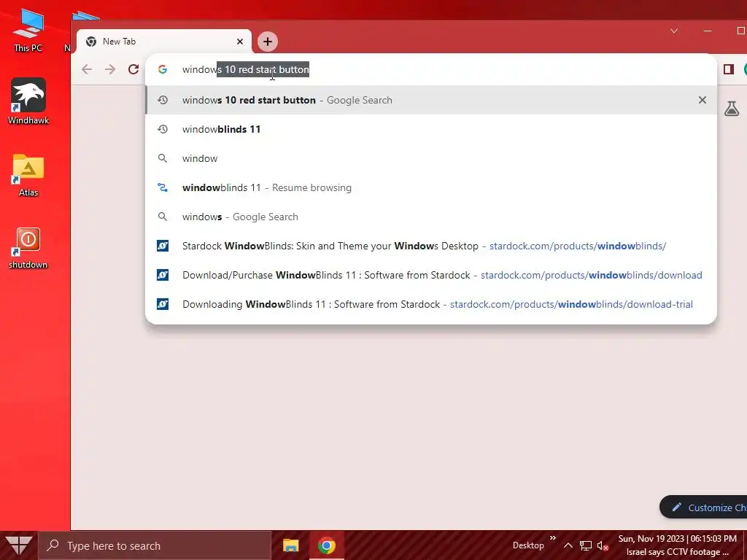This screenshot has width=747, height=560.
Task: Expand the tab search chevron
Action: click(x=674, y=31)
